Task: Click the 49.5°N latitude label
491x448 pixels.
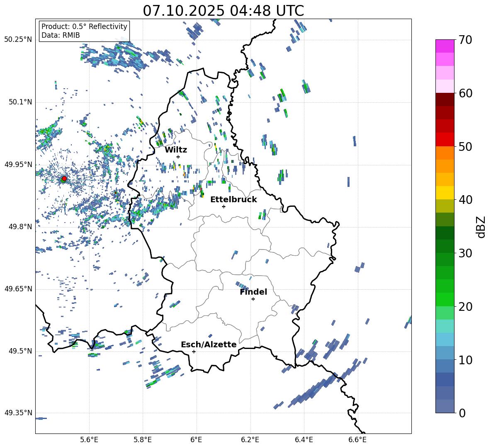Action: point(20,351)
